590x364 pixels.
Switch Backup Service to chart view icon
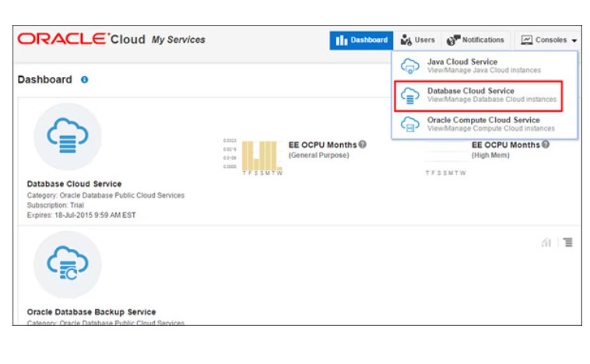546,243
